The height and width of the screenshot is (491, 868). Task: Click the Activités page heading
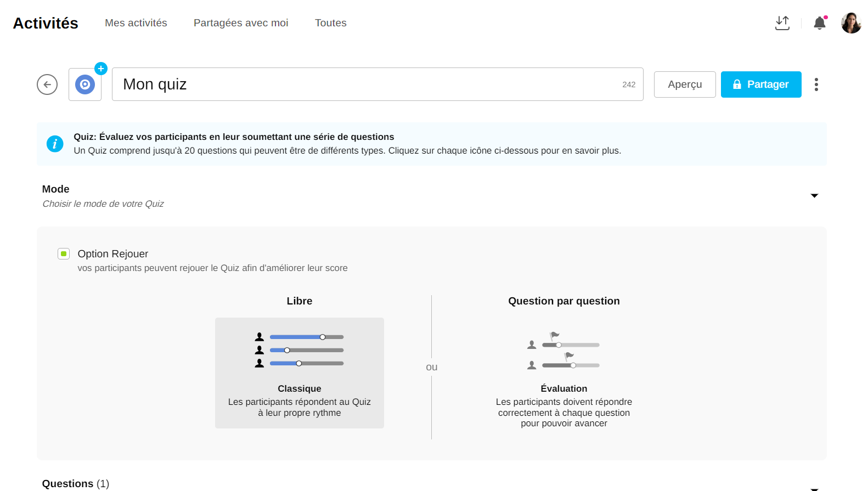click(46, 23)
